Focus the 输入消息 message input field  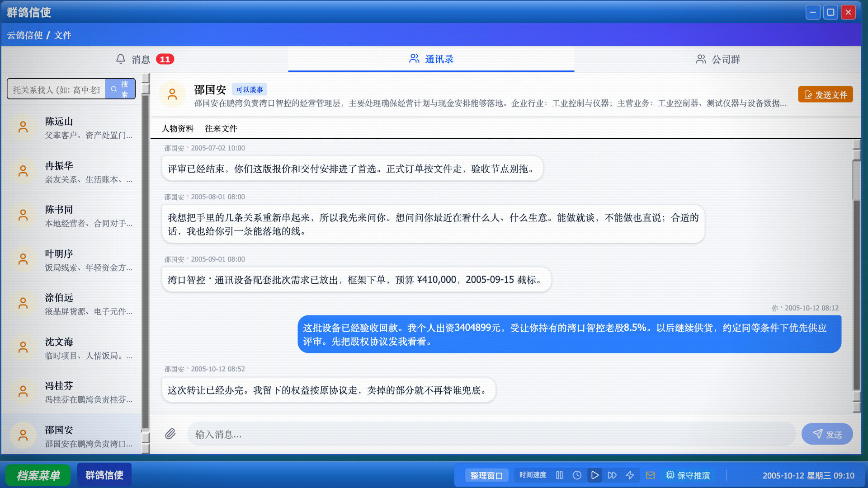coord(491,434)
